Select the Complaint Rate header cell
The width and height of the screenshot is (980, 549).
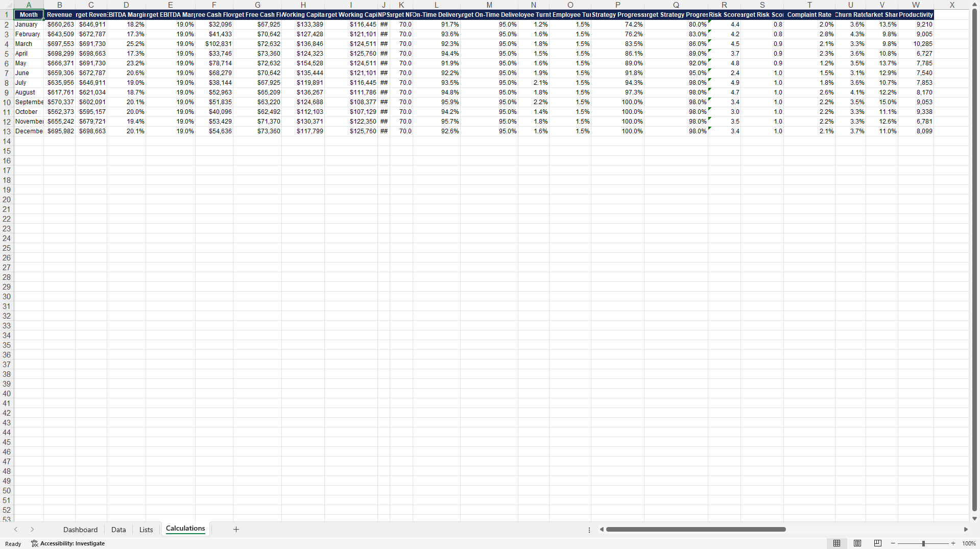[809, 15]
